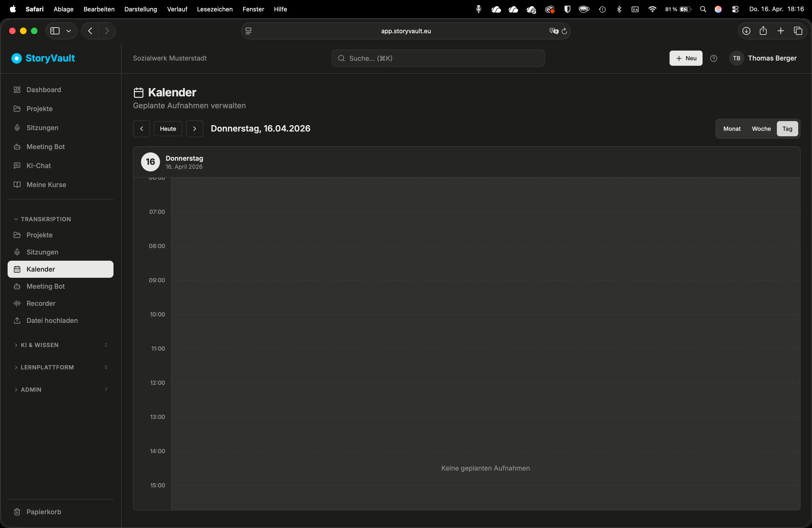
Task: Click the Sozialwerk Musterstadt organization name
Action: click(170, 58)
